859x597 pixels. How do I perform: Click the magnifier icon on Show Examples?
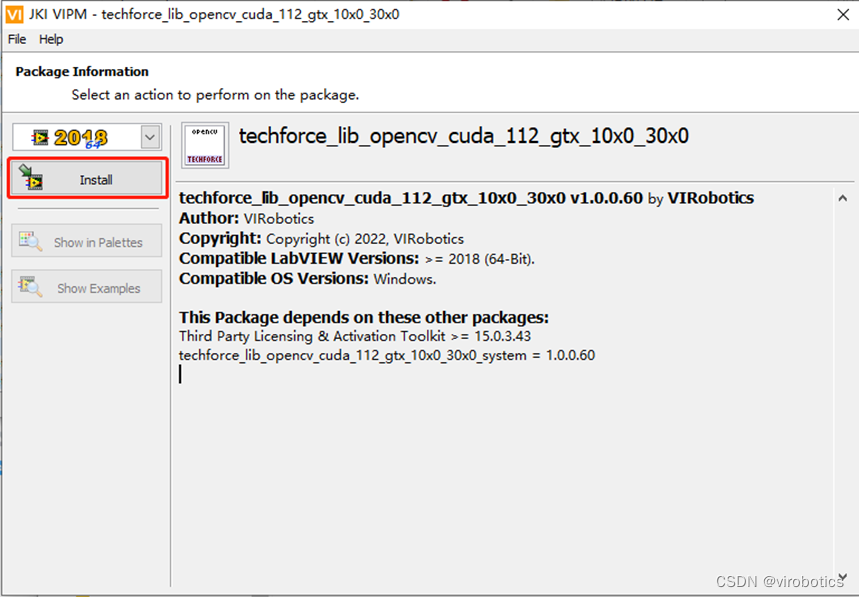(x=30, y=286)
